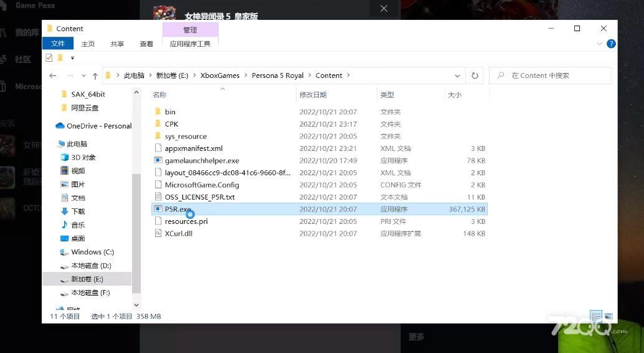Select the resources.pri file icon
The height and width of the screenshot is (353, 644).
click(158, 221)
